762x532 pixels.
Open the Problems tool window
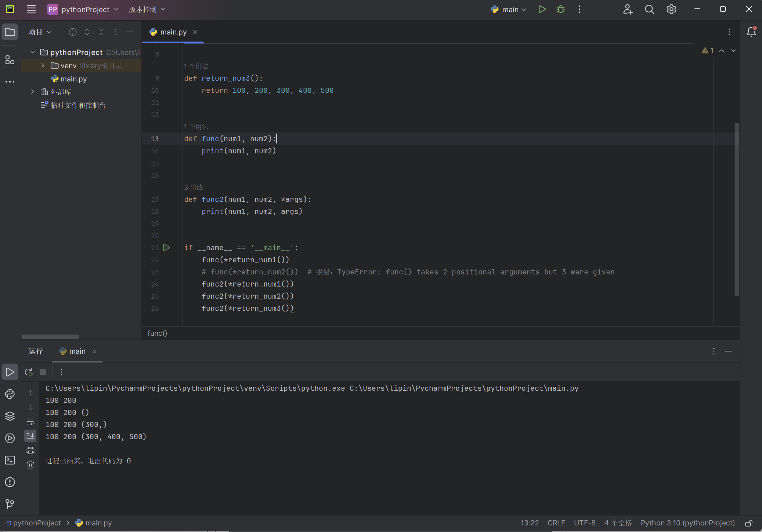click(10, 482)
